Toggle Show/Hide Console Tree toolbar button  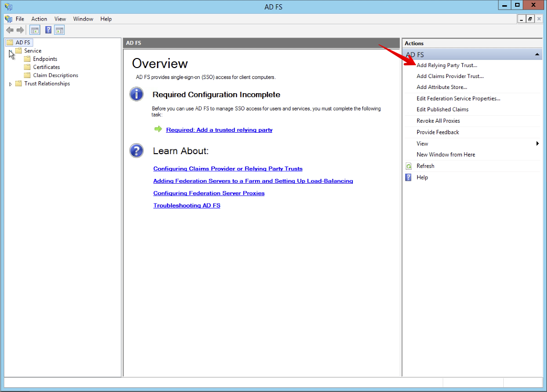pyautogui.click(x=35, y=30)
